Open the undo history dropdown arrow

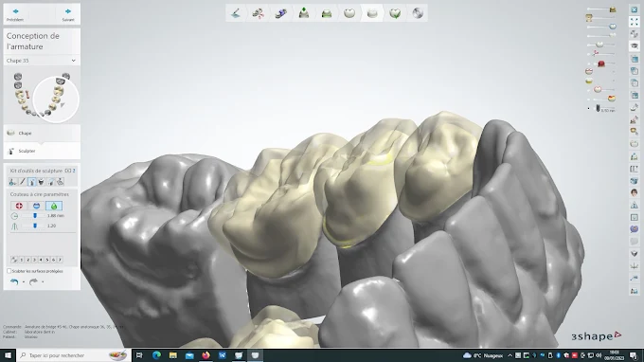24,282
